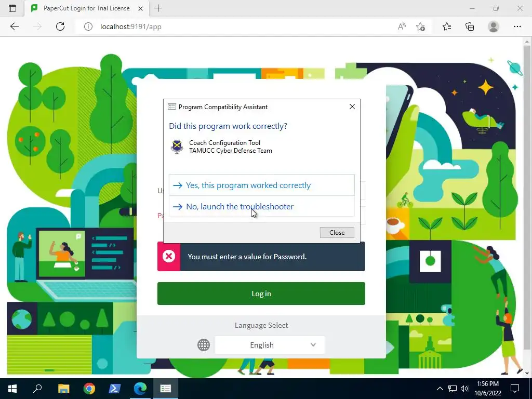
Task: Open the Favorites list icon
Action: click(447, 26)
